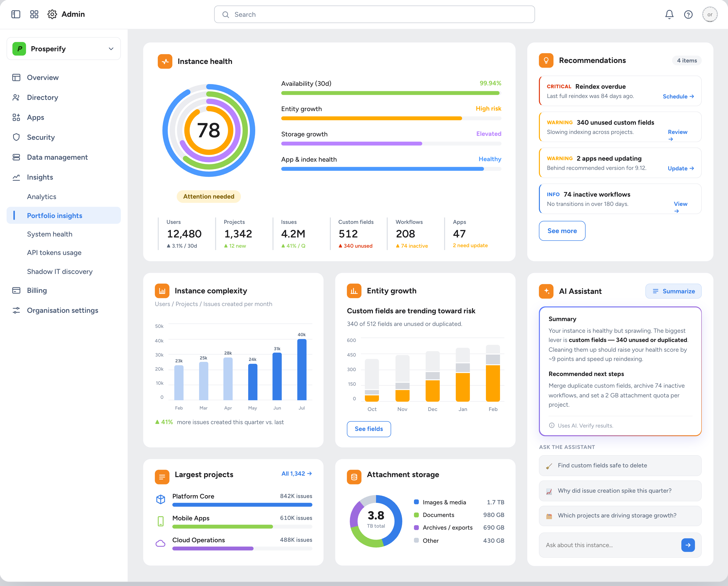Click the info icon next to Uses AI
The image size is (728, 586).
pos(552,425)
